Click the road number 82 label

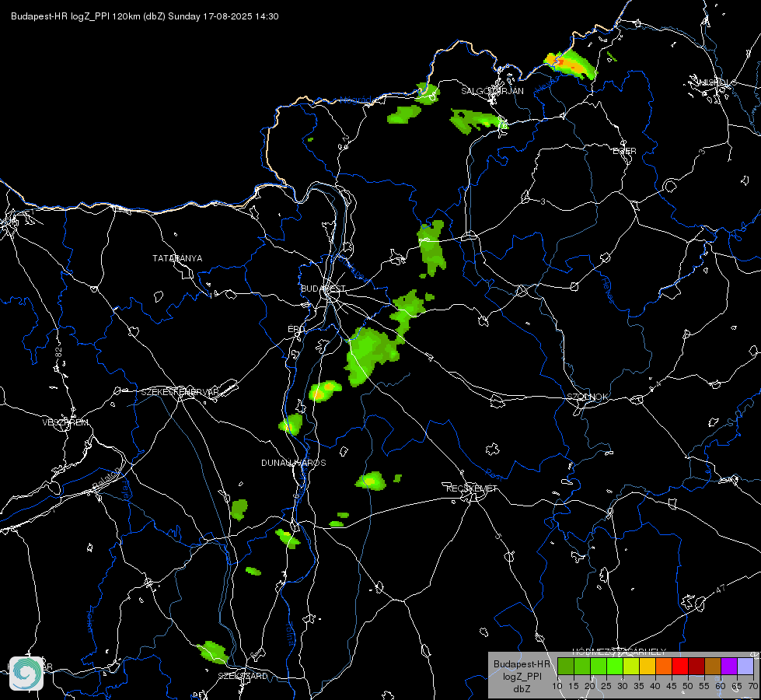pyautogui.click(x=59, y=352)
